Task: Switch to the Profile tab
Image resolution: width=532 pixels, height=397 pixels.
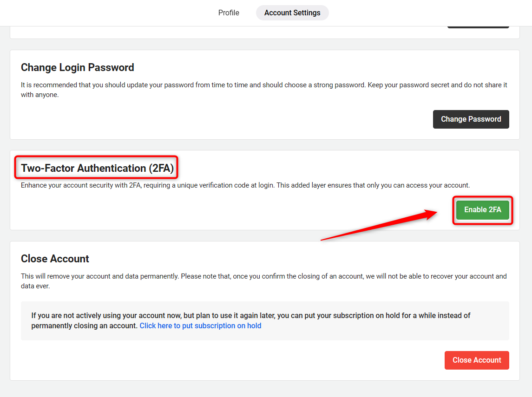Action: click(228, 13)
